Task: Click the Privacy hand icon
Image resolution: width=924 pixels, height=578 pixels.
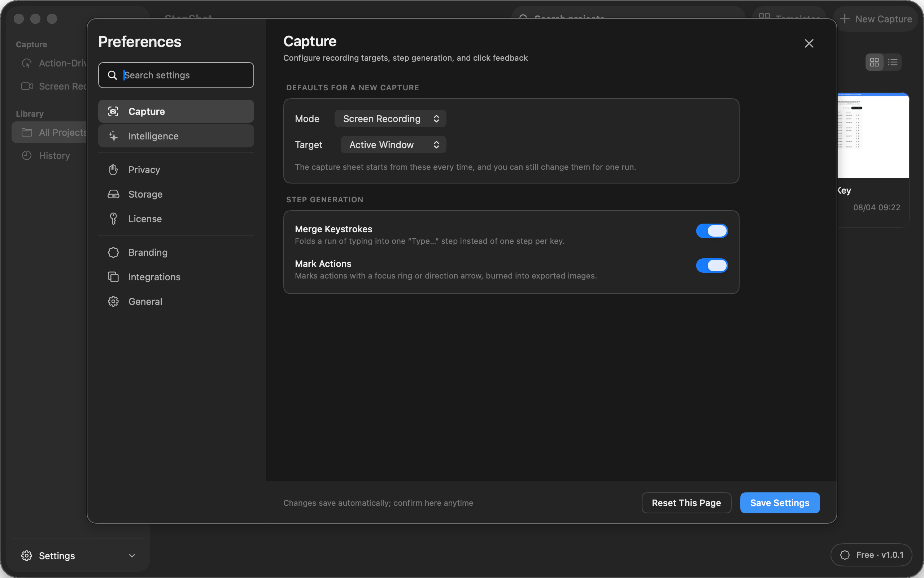Action: pyautogui.click(x=113, y=170)
